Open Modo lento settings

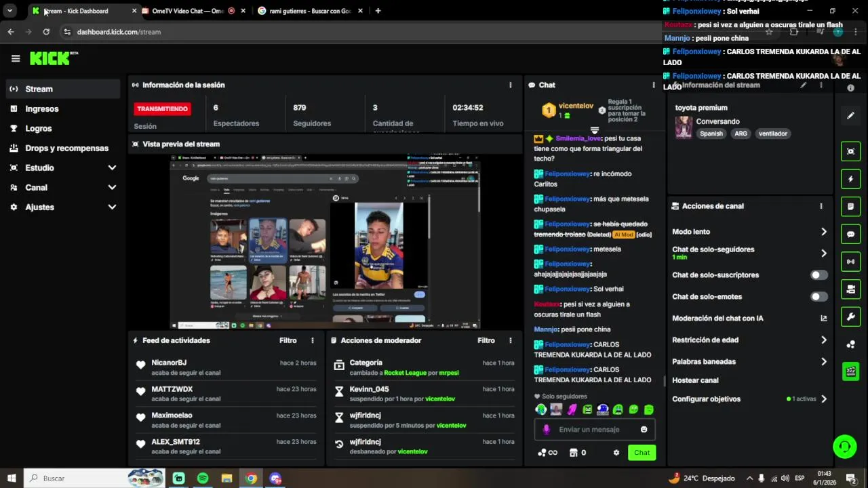pos(750,232)
